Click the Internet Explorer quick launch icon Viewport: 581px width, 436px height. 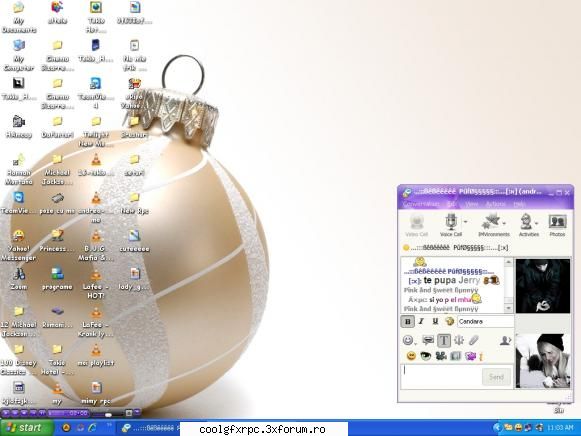point(92,427)
